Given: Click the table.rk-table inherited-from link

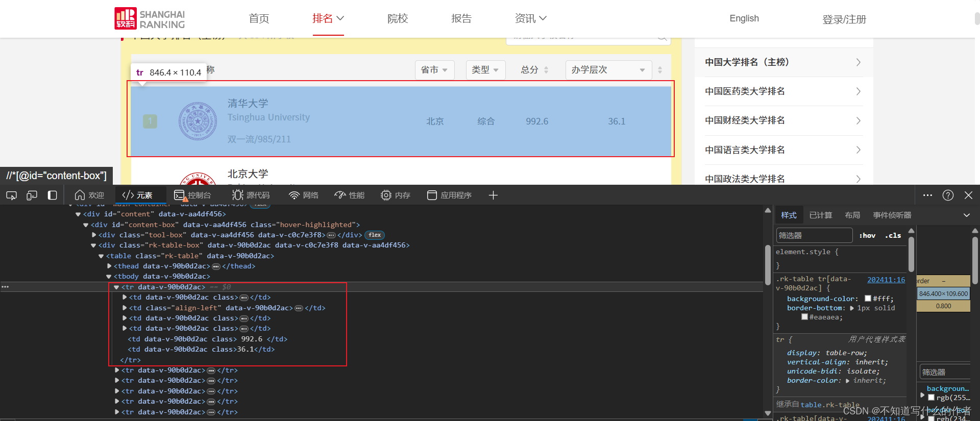Looking at the screenshot, I should pos(830,405).
